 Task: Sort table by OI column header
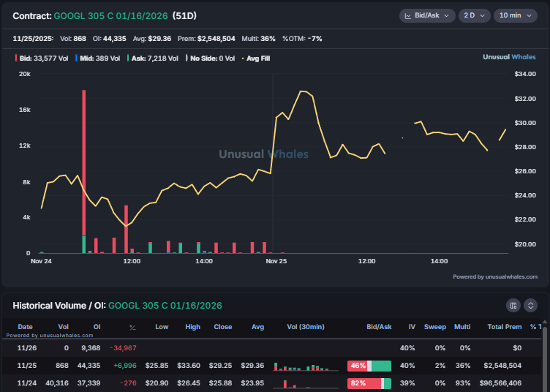97,327
